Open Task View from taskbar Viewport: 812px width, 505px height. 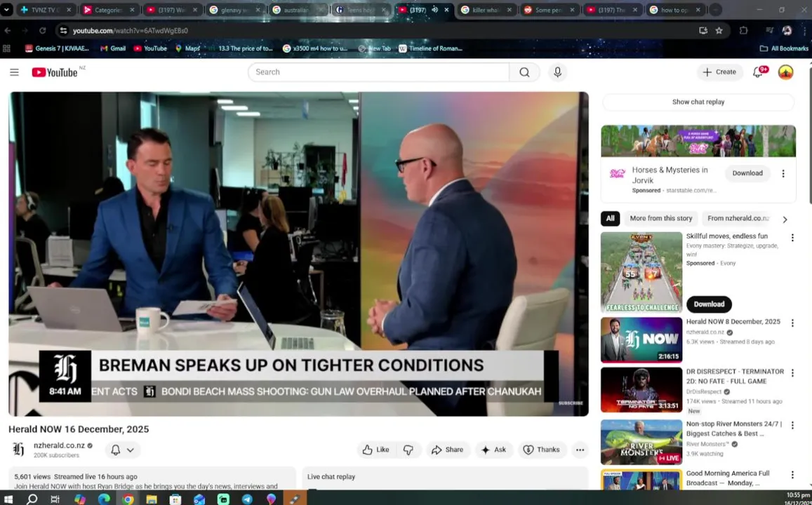[x=55, y=499]
